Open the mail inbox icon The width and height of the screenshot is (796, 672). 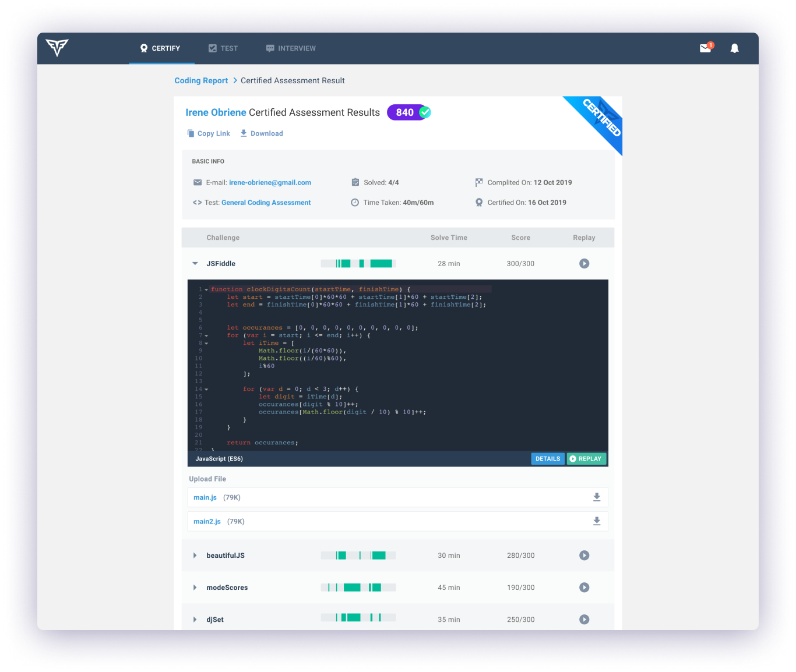tap(706, 48)
